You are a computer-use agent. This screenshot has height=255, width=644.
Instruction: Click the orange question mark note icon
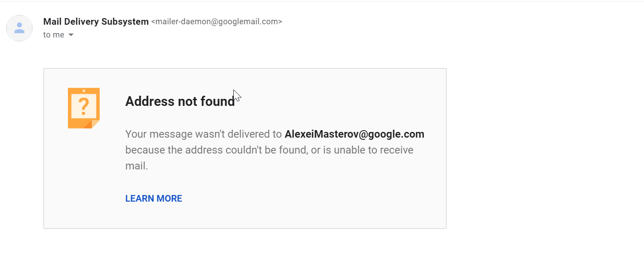point(83,108)
